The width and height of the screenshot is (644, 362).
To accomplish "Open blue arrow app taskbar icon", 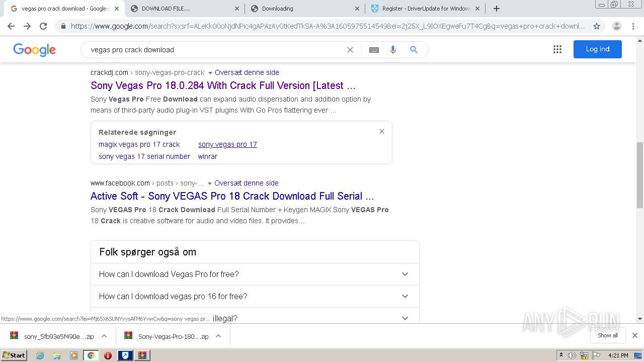I will click(125, 355).
